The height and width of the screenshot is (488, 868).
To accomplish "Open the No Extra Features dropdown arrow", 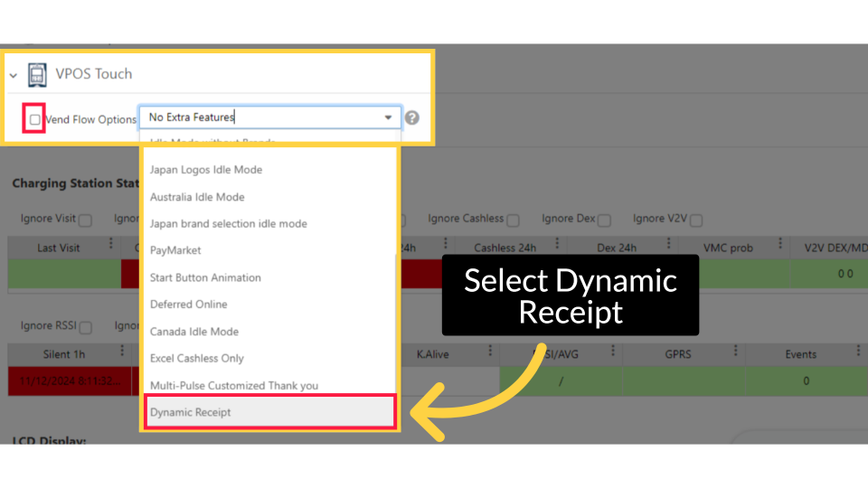I will 388,117.
